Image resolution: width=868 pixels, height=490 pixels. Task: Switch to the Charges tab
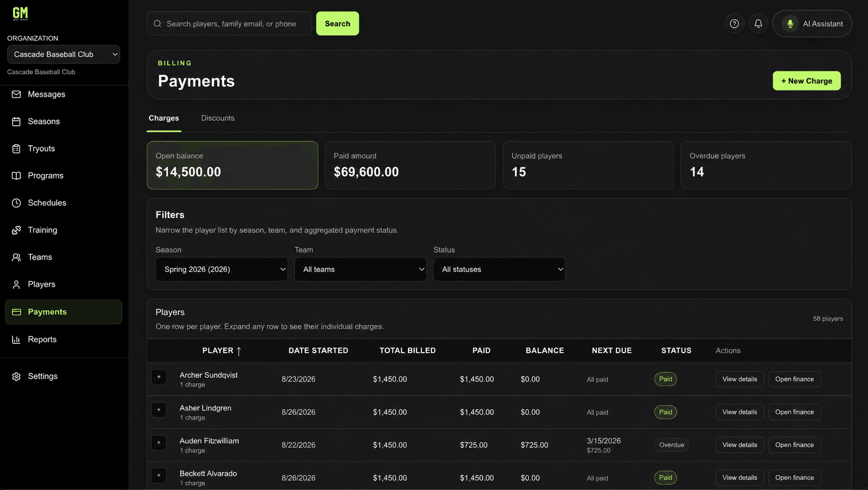click(x=164, y=118)
